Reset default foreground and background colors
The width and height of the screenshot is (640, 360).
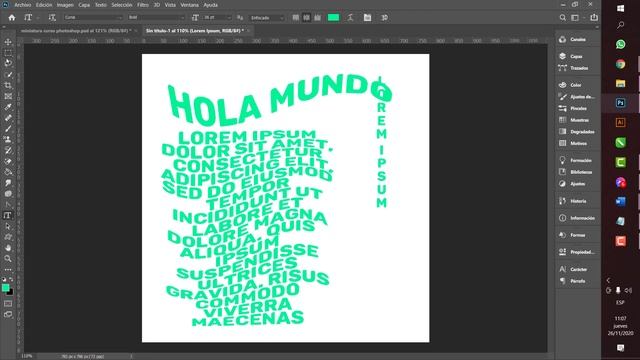4,280
